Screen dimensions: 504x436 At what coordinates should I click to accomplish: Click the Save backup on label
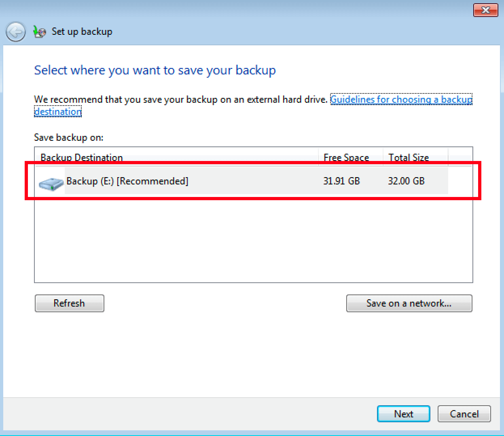tap(69, 138)
